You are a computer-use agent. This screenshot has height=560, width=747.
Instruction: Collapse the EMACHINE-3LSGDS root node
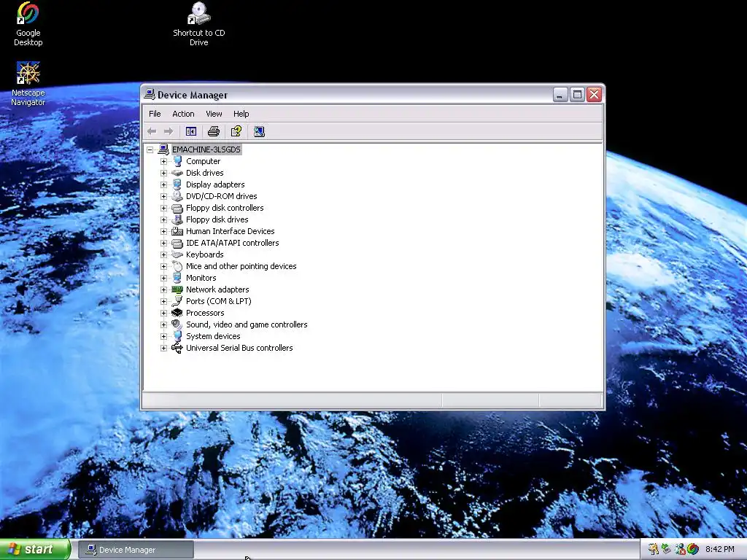pyautogui.click(x=150, y=149)
